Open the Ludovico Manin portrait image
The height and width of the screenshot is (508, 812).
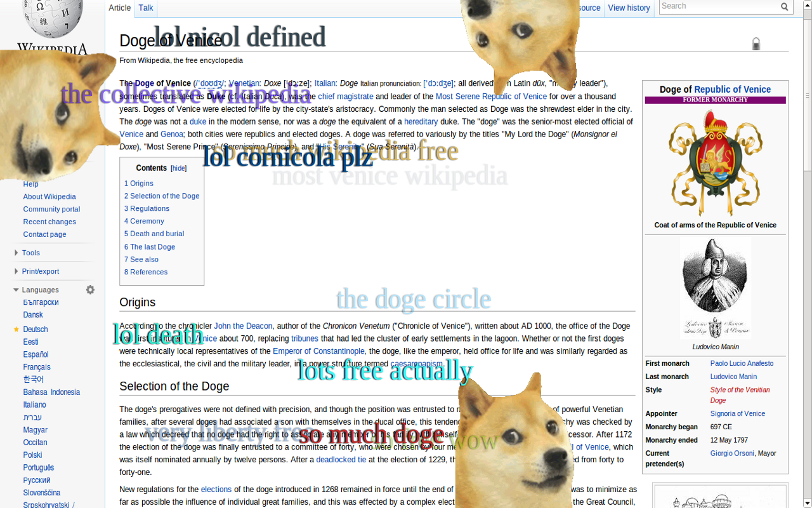pos(715,288)
